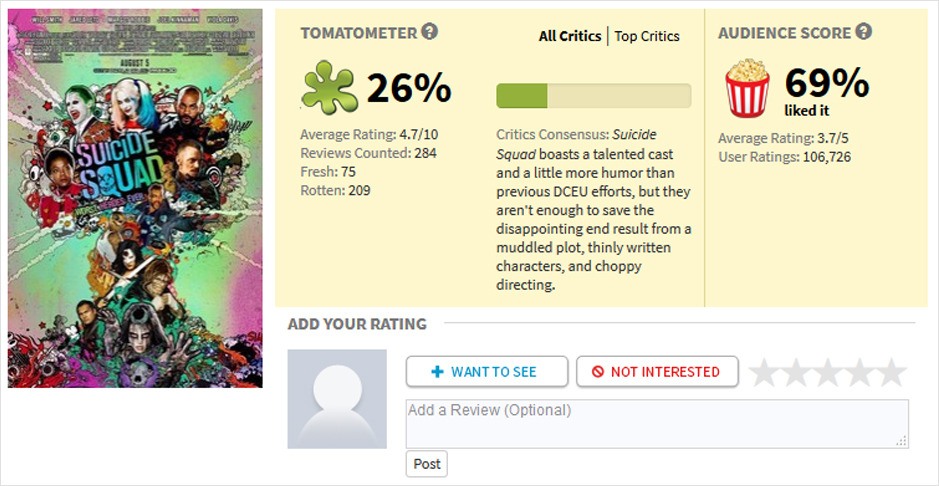Click the red prohibited icon on Not Interested
The height and width of the screenshot is (486, 939).
[598, 372]
